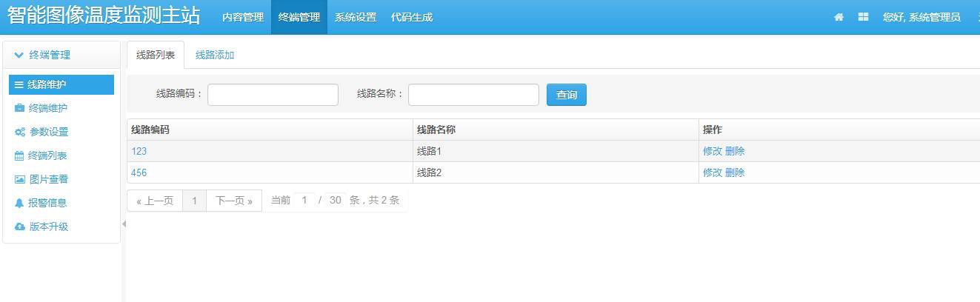Click the grid layout icon in header
Image resolution: width=980 pixels, height=302 pixels.
[x=863, y=17]
